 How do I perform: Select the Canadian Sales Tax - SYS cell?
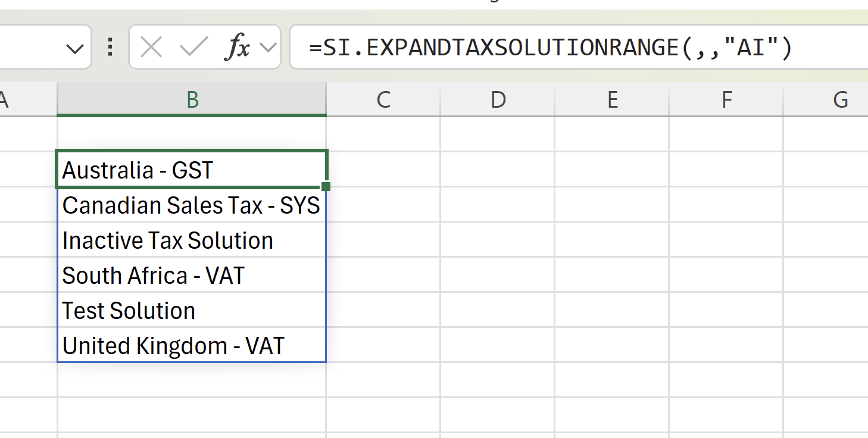click(x=192, y=205)
